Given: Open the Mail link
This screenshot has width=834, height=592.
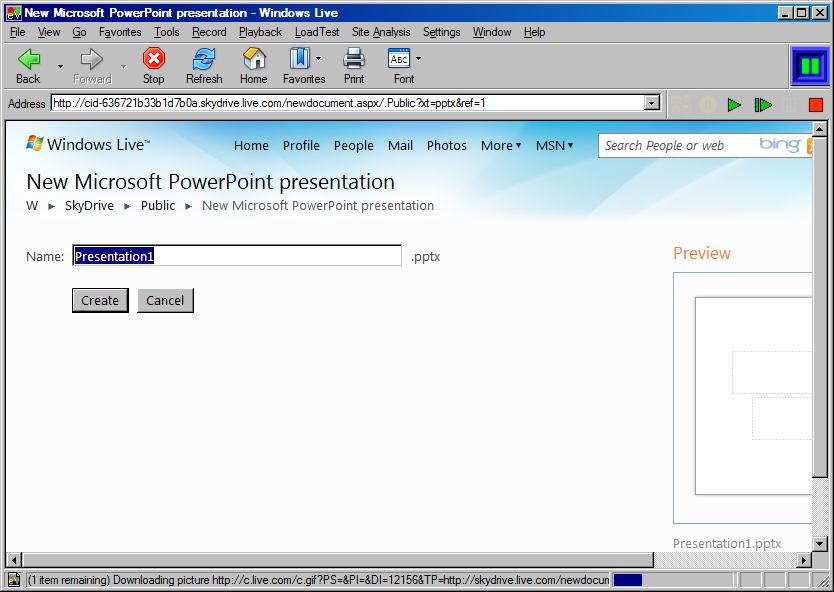Looking at the screenshot, I should pos(401,145).
